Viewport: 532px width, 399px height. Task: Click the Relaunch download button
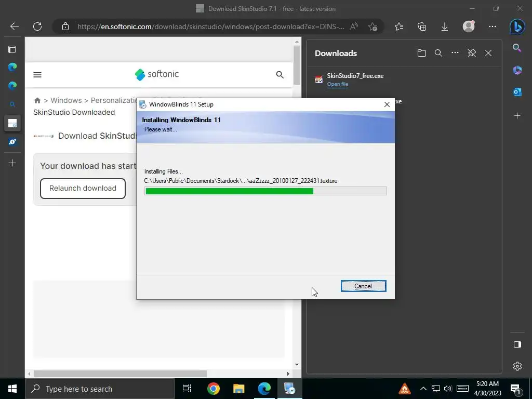(x=83, y=188)
